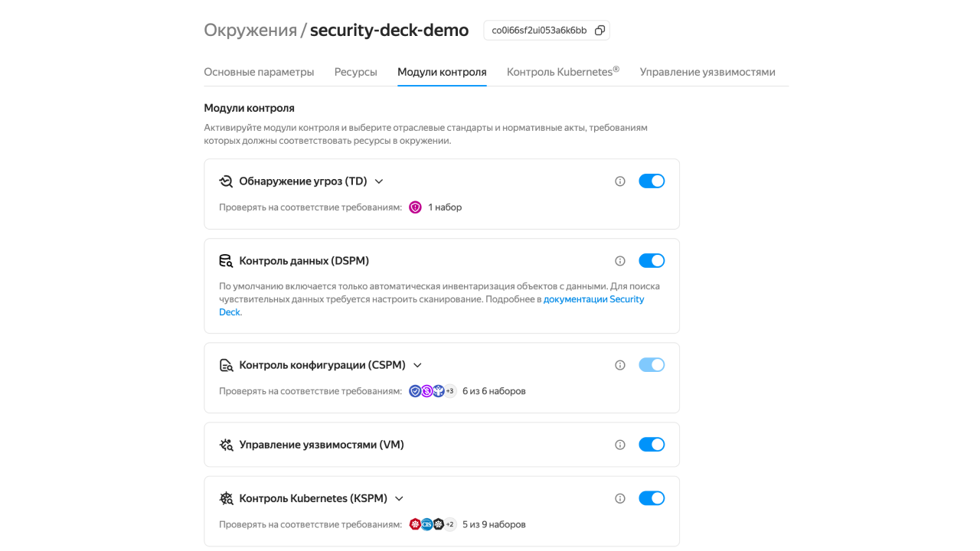Expand the Контроль конфигурации (CSPM) chevron
The width and height of the screenshot is (980, 551).
417,365
